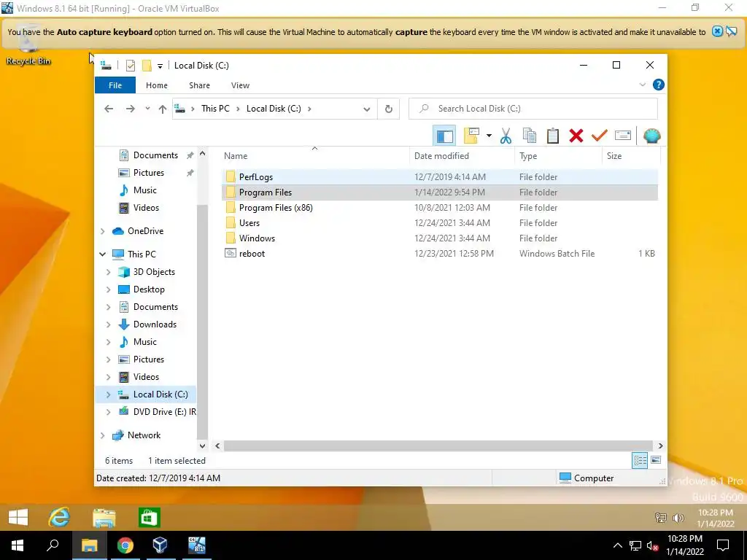Open the Home ribbon tab
Viewport: 747px width, 560px height.
pyautogui.click(x=157, y=85)
